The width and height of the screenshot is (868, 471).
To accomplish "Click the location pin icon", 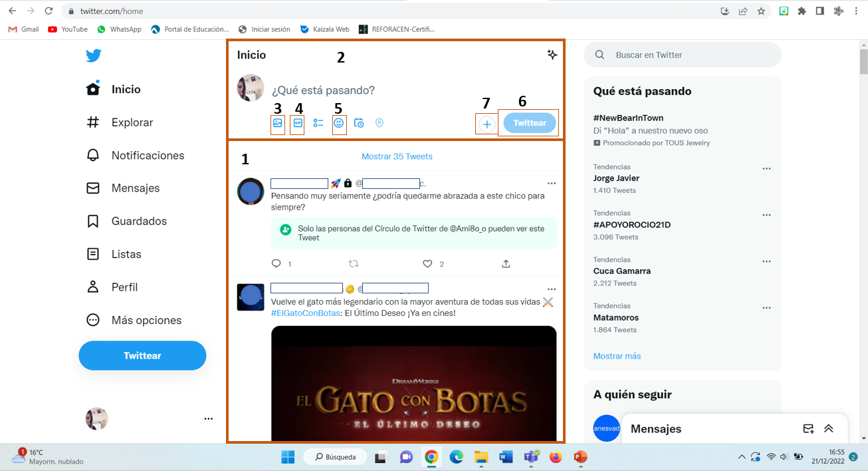I will pyautogui.click(x=380, y=123).
